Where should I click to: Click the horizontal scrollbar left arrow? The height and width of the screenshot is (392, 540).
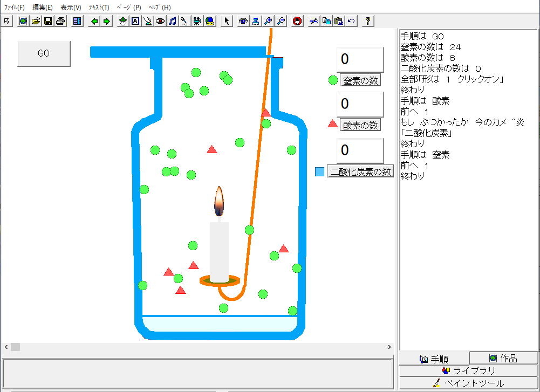pos(6,347)
